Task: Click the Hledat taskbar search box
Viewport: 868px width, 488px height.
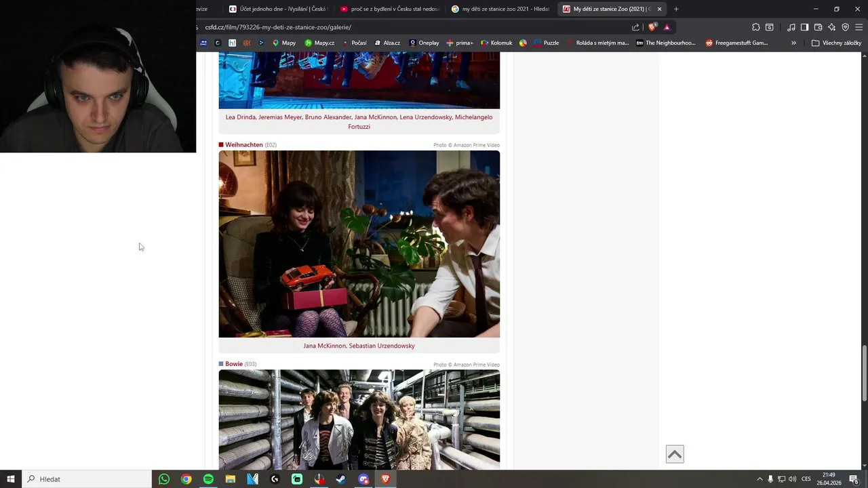Action: (87, 479)
